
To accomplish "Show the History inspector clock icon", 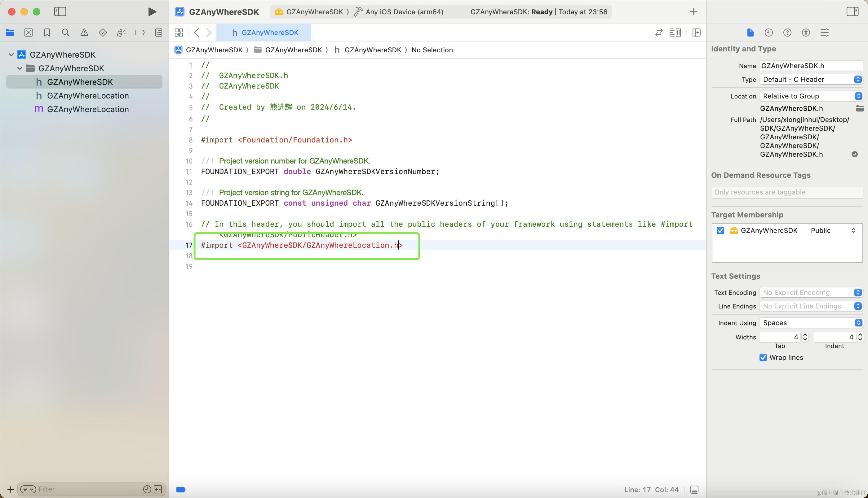I will pos(768,33).
